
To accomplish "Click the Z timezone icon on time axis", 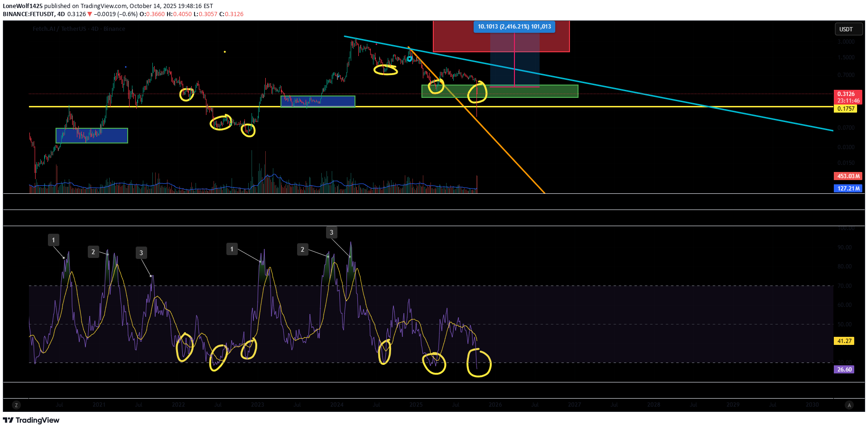I will pos(16,405).
